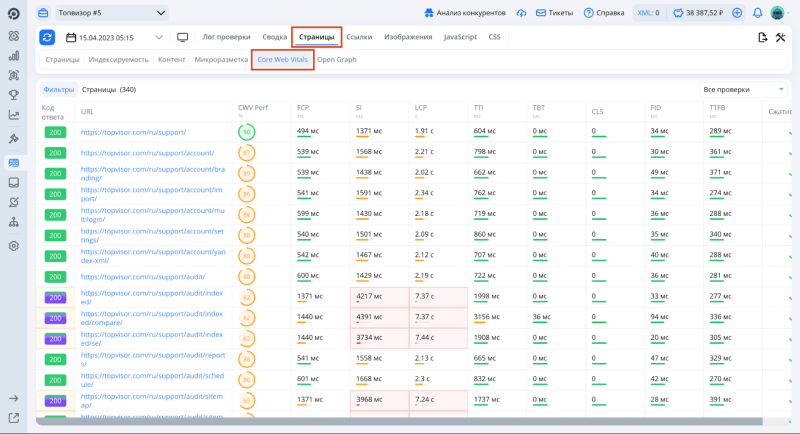
Task: Click the user avatar in top bar
Action: tap(777, 13)
